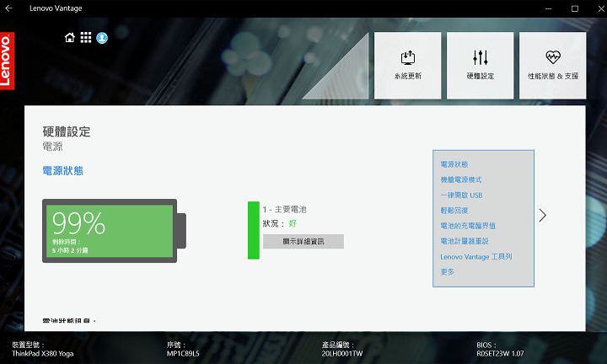Click the Lenovo logo
607x364 pixels.
coord(7,62)
